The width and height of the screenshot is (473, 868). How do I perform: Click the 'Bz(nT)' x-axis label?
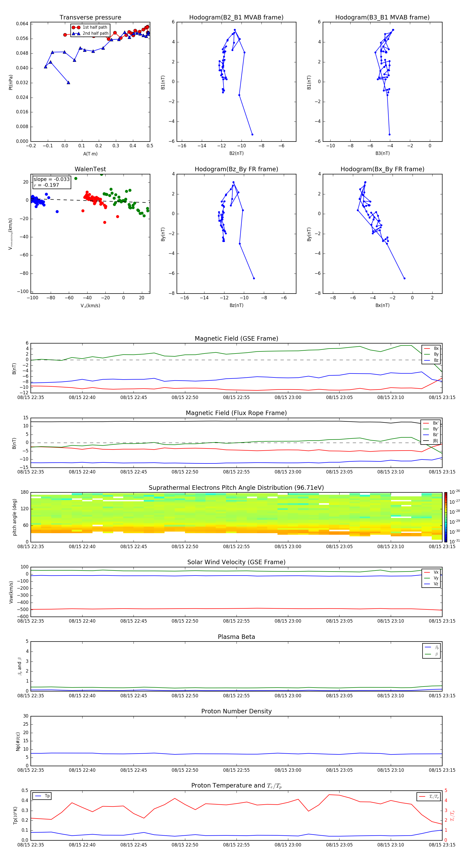(236, 305)
